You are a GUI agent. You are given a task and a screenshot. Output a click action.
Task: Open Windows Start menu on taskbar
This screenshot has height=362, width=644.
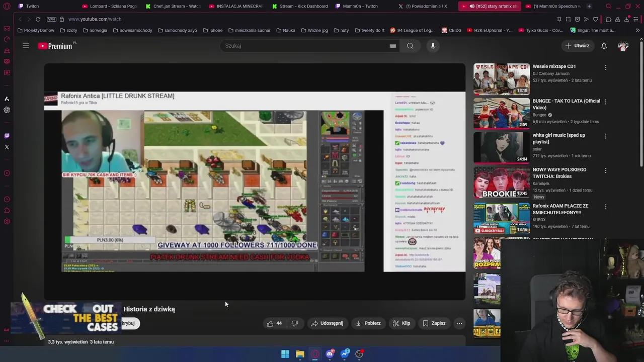click(285, 354)
